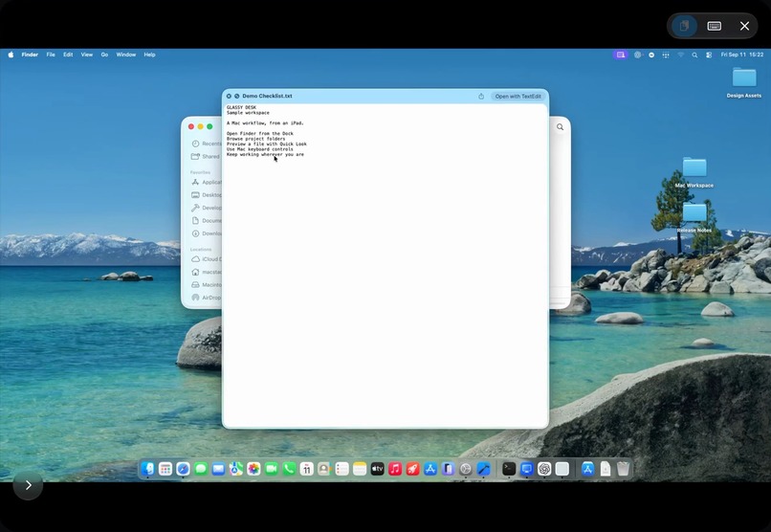Open the Apple menu
771x532 pixels.
click(x=11, y=55)
